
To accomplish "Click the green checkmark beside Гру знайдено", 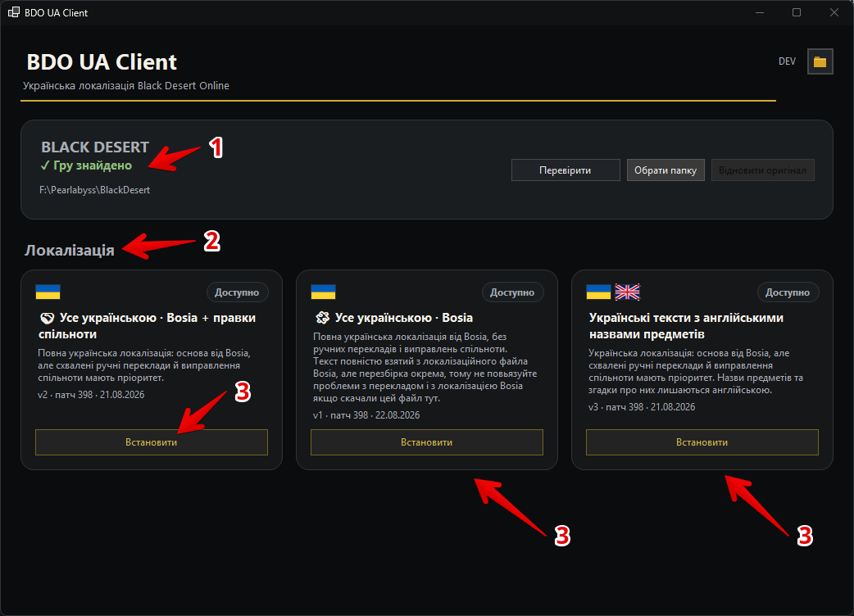I will coord(45,166).
